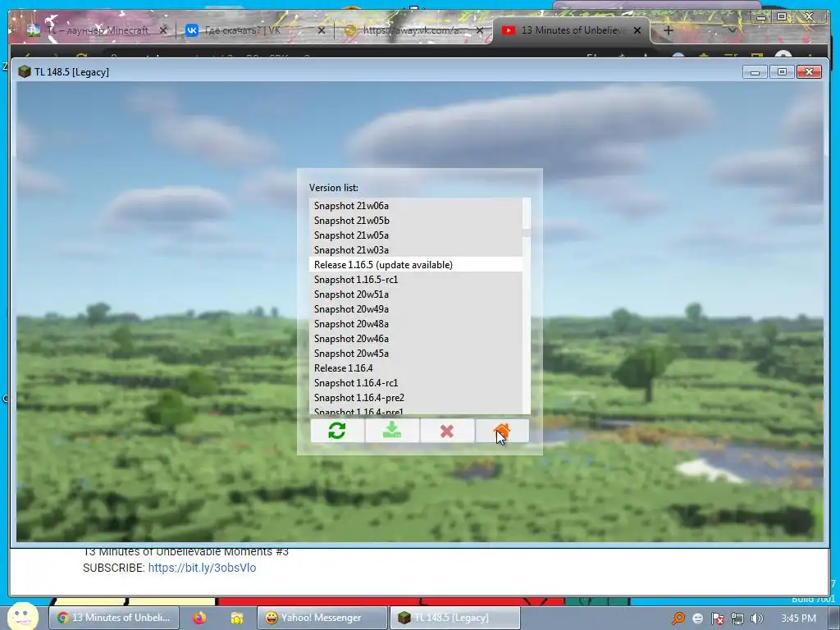840x630 pixels.
Task: Click the 3:45 PM clock
Action: click(x=798, y=619)
